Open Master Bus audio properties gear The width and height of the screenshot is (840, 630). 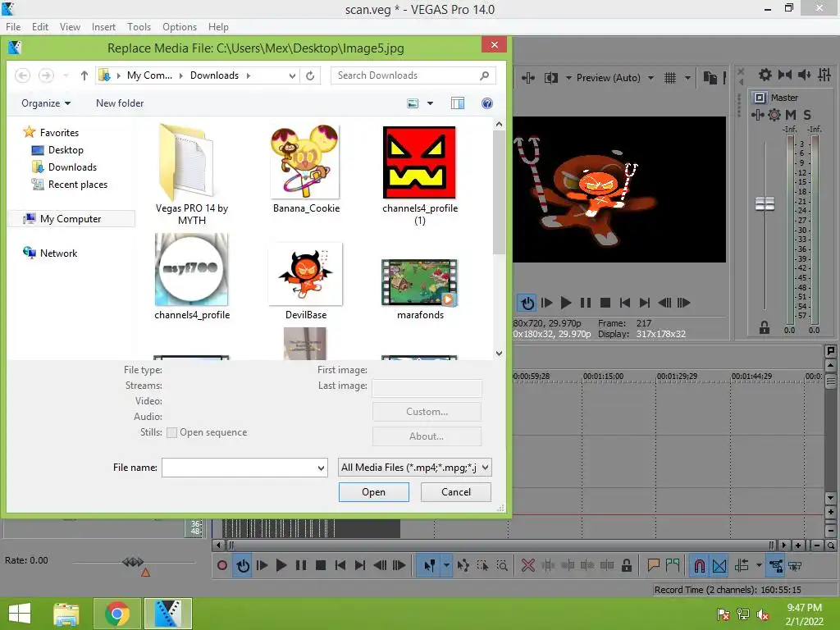click(765, 75)
